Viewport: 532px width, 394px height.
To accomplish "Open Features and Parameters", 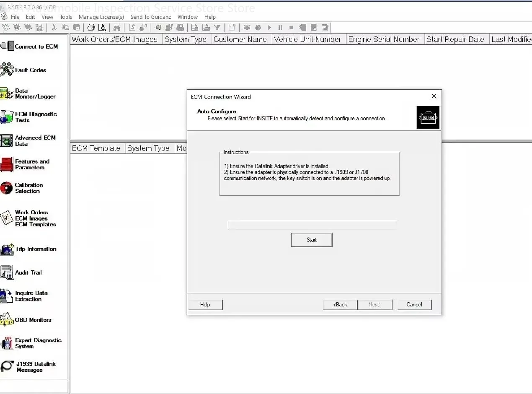I will pyautogui.click(x=25, y=164).
